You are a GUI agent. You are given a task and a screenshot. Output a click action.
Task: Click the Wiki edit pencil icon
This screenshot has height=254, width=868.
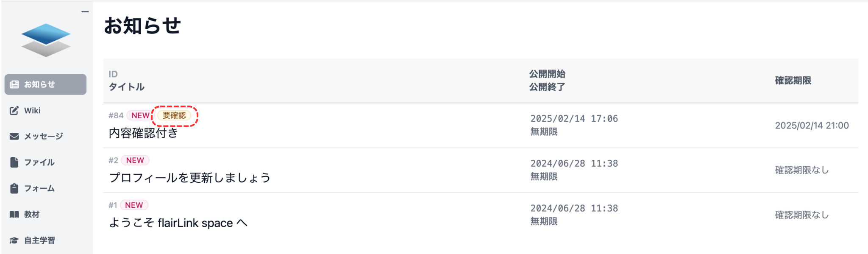14,111
